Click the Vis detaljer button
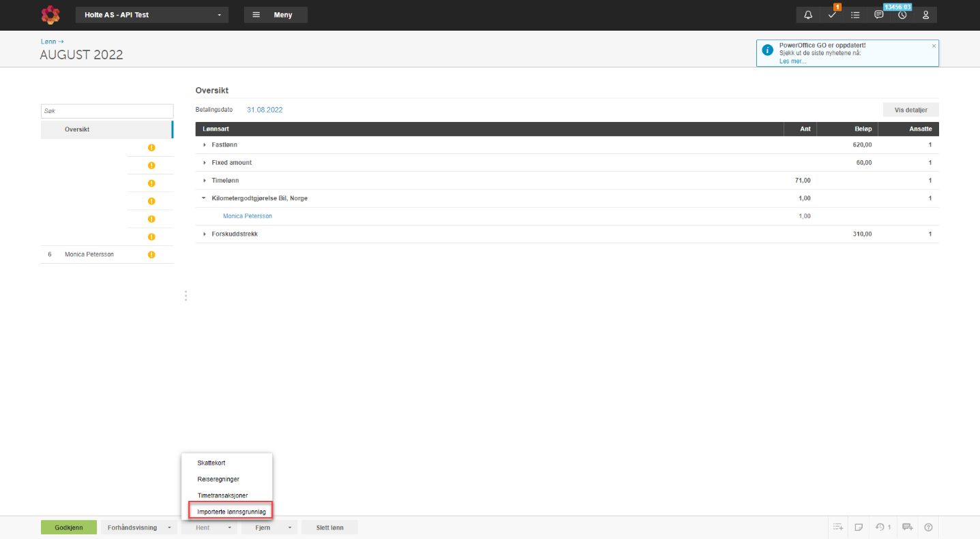This screenshot has width=980, height=539. click(910, 110)
